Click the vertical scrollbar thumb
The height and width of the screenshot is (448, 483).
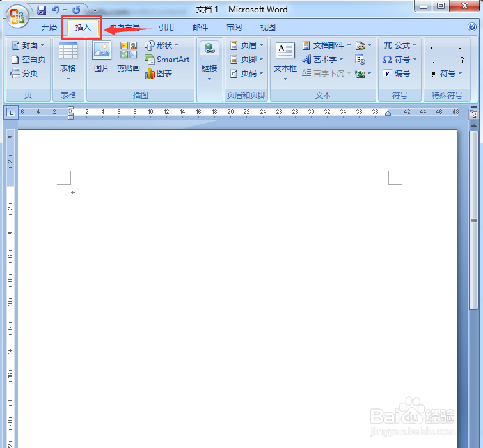click(x=474, y=220)
